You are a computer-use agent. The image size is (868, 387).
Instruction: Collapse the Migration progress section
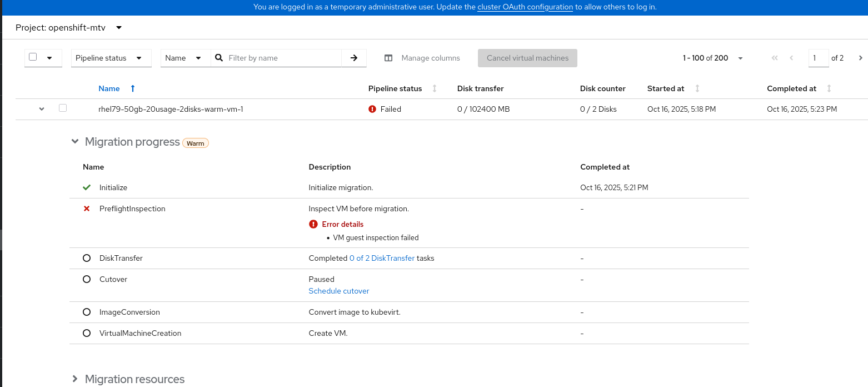pos(75,142)
